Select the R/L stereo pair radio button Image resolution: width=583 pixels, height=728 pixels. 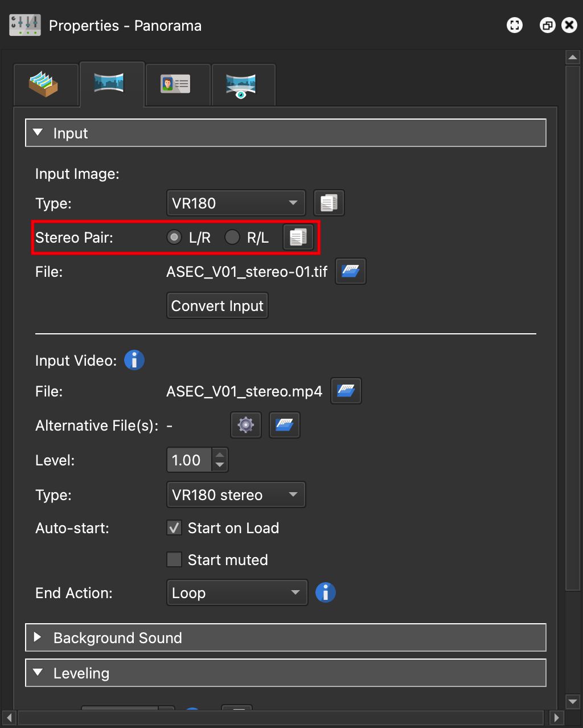click(x=232, y=237)
